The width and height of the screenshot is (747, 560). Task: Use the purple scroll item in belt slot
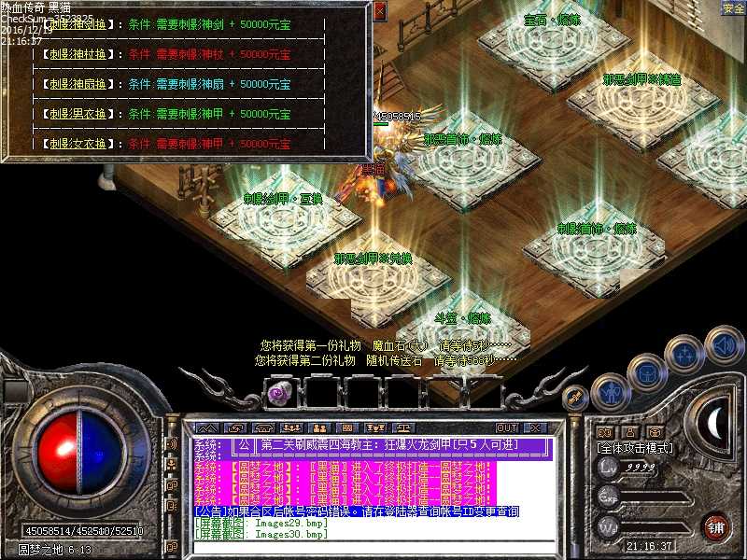pos(279,394)
